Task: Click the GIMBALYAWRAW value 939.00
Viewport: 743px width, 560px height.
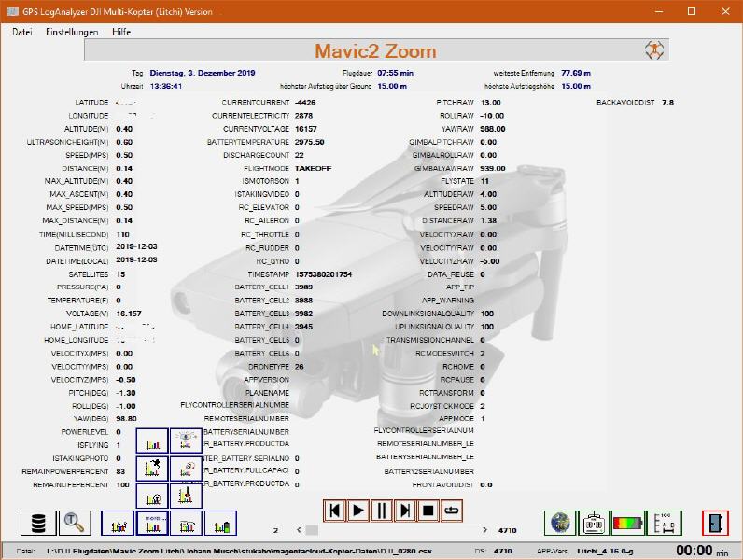Action: (x=493, y=168)
